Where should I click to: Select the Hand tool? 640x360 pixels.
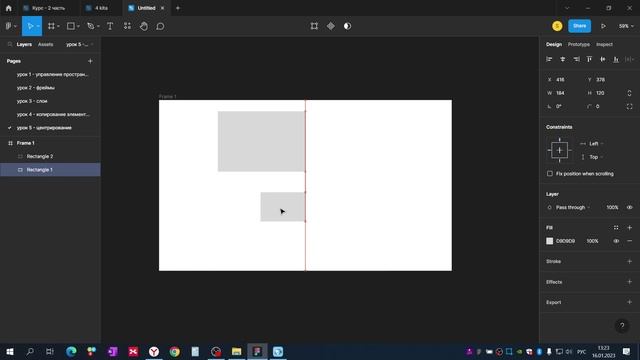[144, 26]
